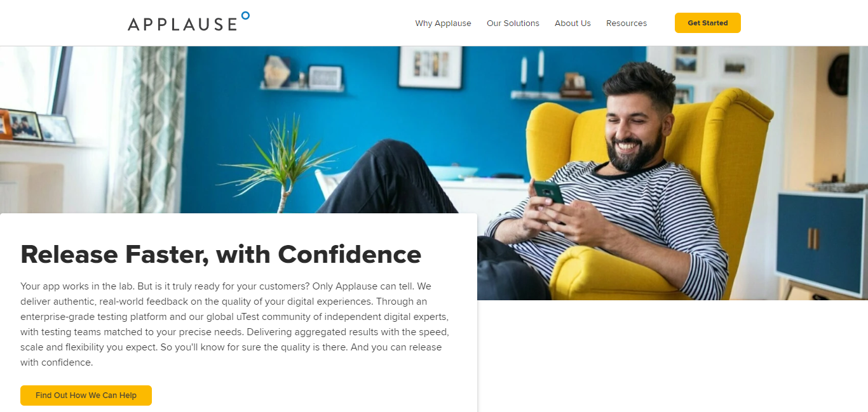Viewport: 868px width, 412px height.
Task: Click the dark wall clock at the top right
Action: coord(839,74)
